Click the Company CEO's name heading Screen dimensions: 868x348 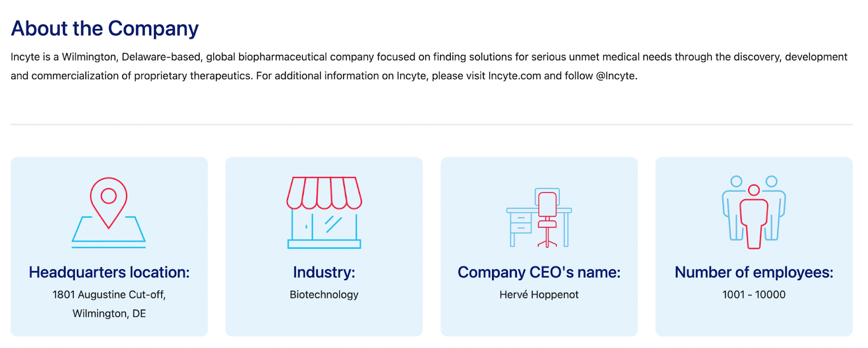539,272
